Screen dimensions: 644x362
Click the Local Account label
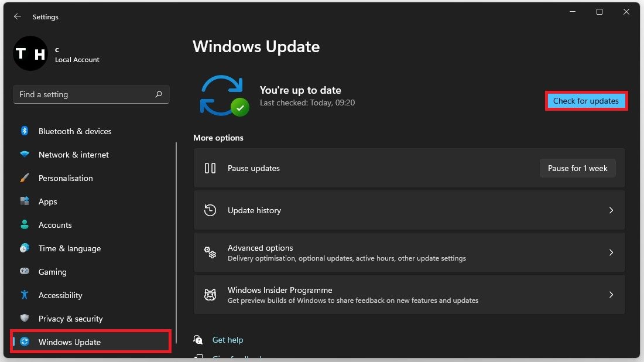[x=77, y=60]
